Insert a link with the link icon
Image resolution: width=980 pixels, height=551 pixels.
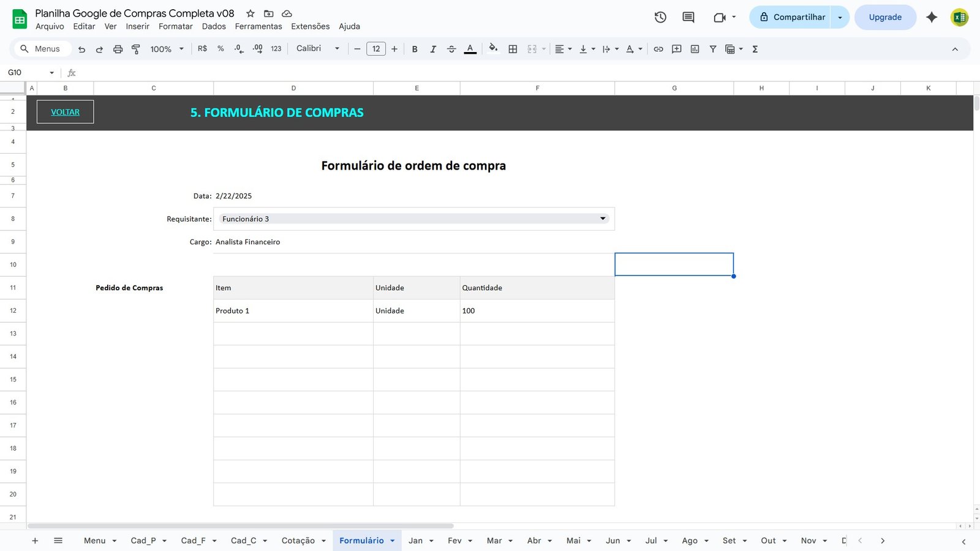point(658,48)
